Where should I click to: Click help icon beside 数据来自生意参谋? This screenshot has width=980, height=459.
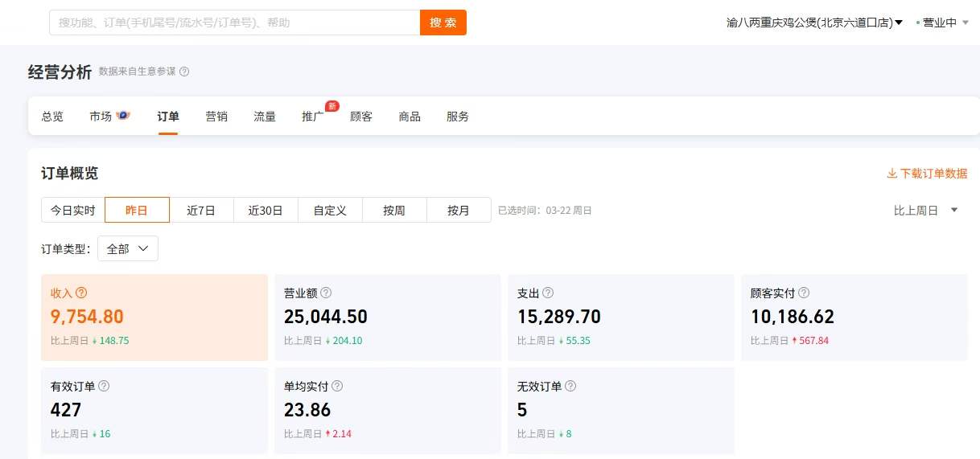coord(184,72)
